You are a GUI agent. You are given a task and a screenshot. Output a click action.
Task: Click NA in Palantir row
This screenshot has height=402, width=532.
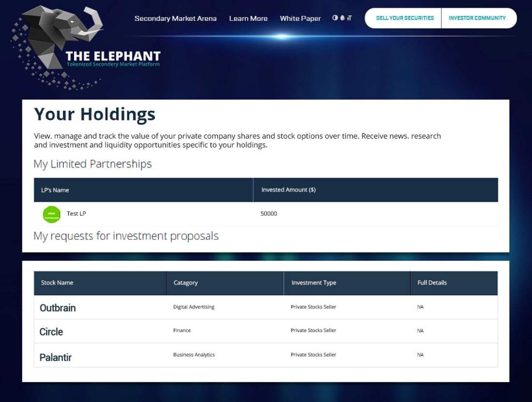[x=420, y=355]
